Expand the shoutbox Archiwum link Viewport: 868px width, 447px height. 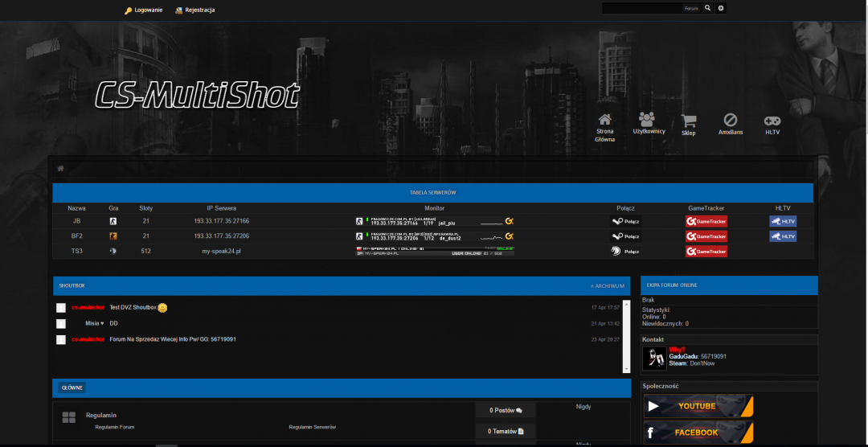coord(608,285)
